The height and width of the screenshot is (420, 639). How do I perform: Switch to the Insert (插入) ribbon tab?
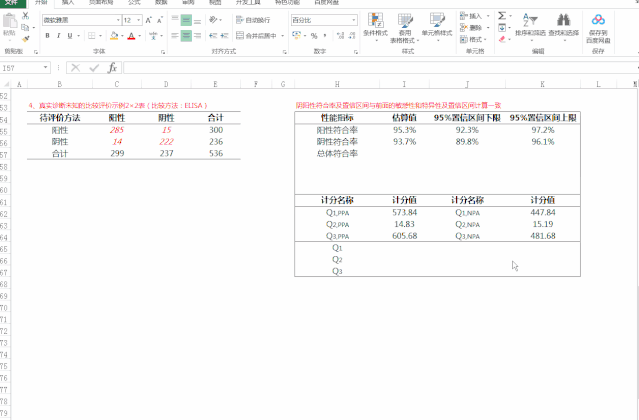pyautogui.click(x=68, y=3)
